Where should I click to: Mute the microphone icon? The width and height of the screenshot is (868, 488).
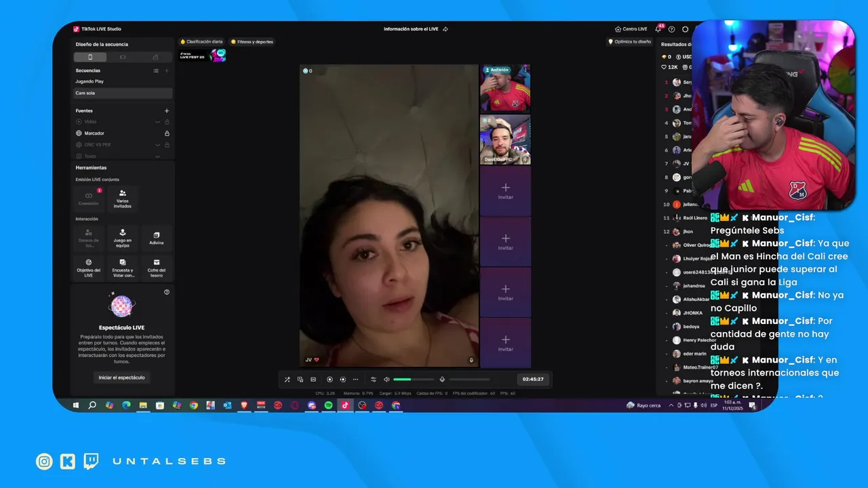(442, 380)
